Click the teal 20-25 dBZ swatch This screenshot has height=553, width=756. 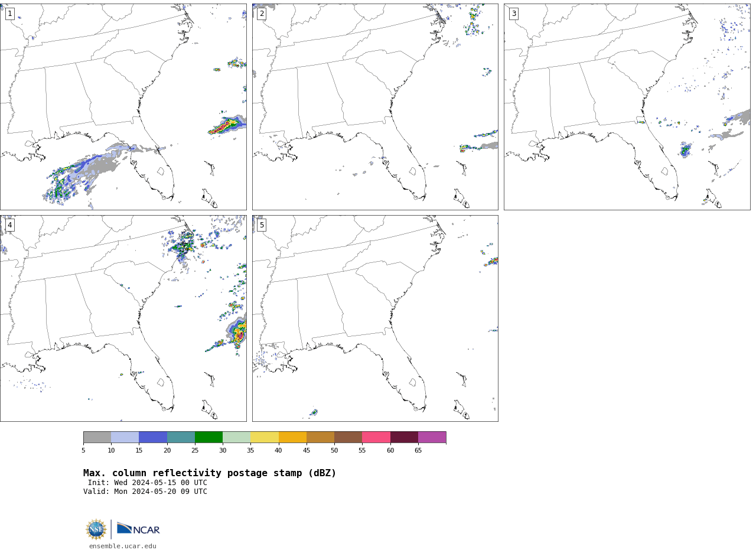pos(181,437)
